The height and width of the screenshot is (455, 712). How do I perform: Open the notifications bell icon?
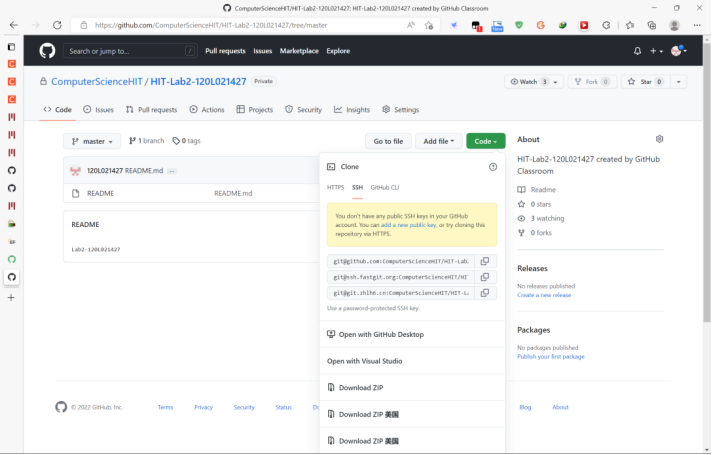tap(638, 51)
